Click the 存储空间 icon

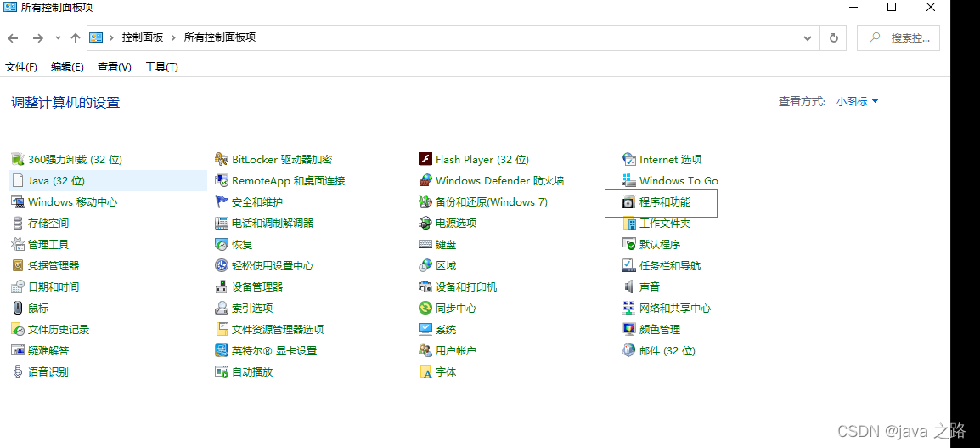tap(18, 224)
